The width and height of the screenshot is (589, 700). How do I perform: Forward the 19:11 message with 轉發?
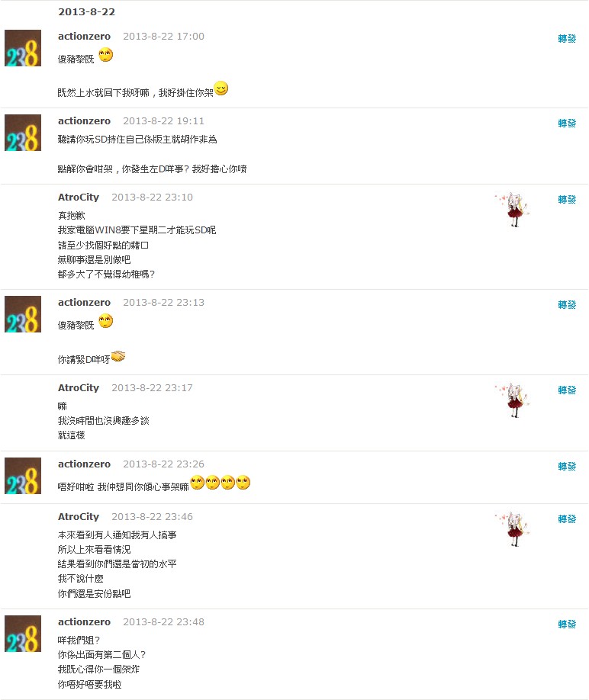(x=567, y=124)
